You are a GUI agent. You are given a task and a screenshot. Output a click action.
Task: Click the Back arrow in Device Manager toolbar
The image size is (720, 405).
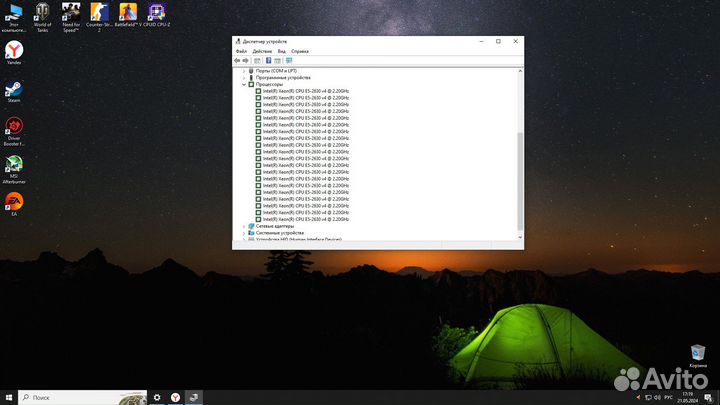tap(238, 60)
